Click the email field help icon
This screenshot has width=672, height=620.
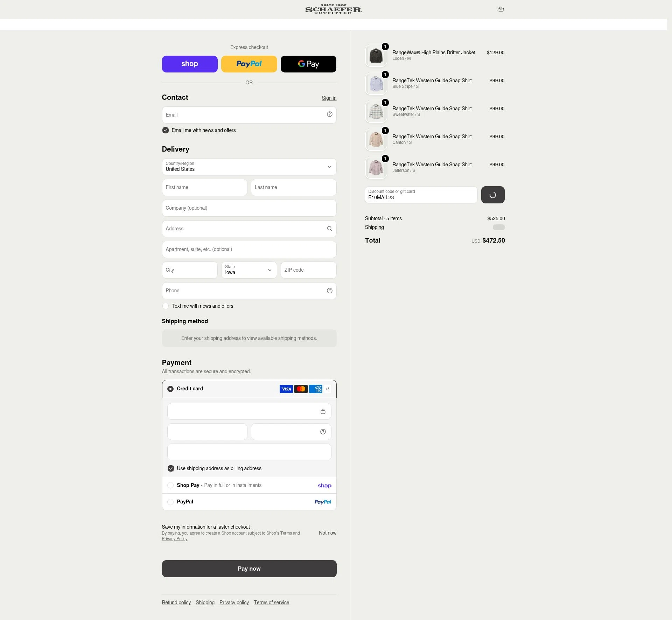coord(329,114)
